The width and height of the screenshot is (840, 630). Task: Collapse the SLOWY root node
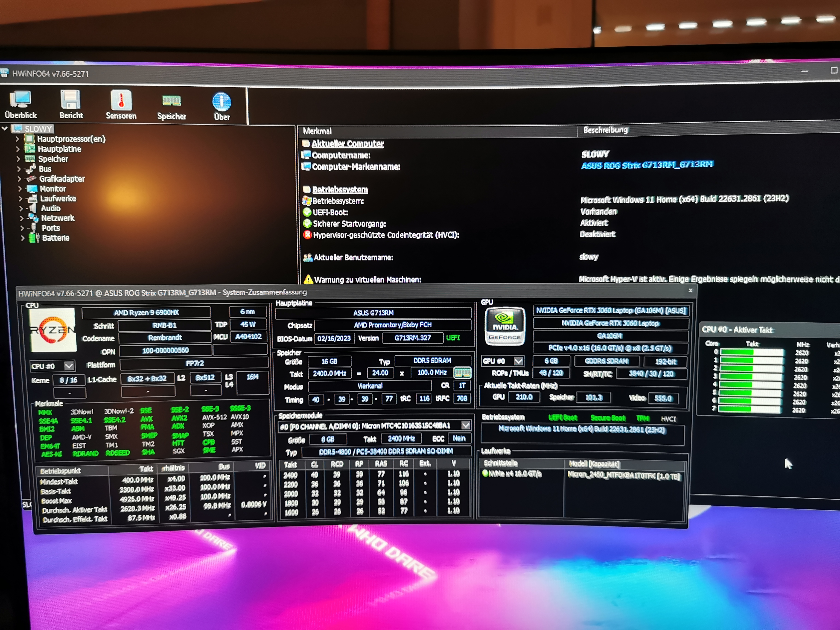5,128
